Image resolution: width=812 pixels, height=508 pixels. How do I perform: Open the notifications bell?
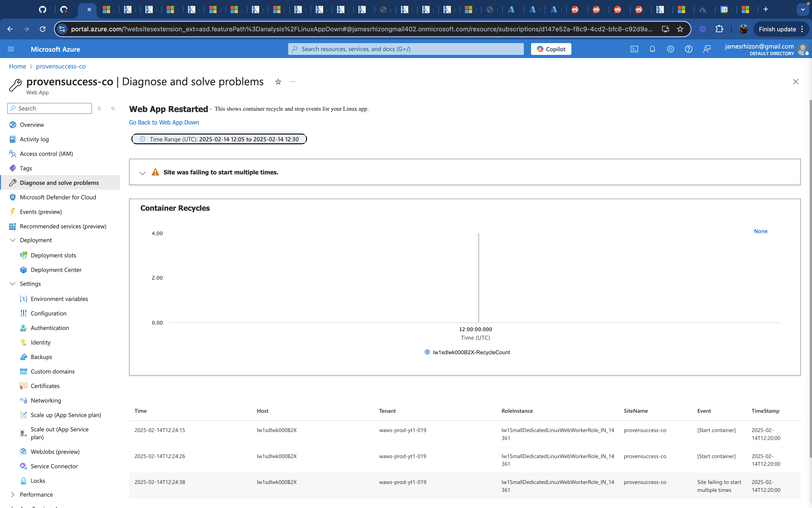[x=652, y=49]
